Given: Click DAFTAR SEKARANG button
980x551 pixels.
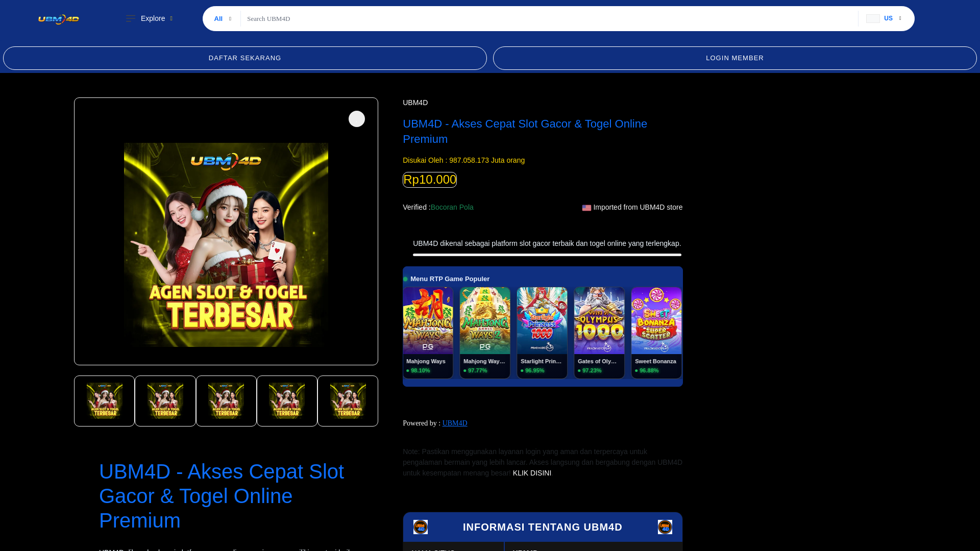Looking at the screenshot, I should 245,58.
